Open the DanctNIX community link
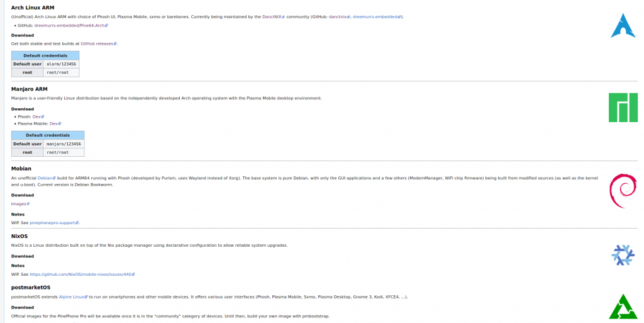This screenshot has width=644, height=323. coord(273,16)
